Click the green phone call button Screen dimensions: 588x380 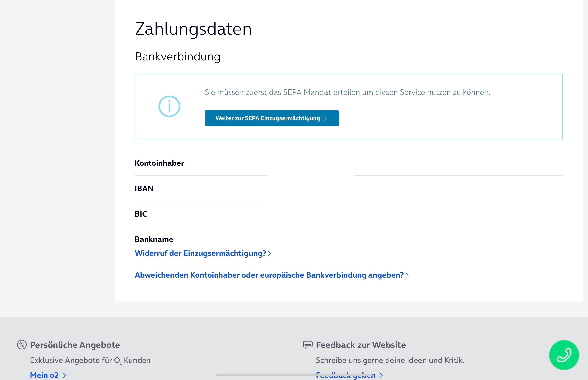[564, 355]
